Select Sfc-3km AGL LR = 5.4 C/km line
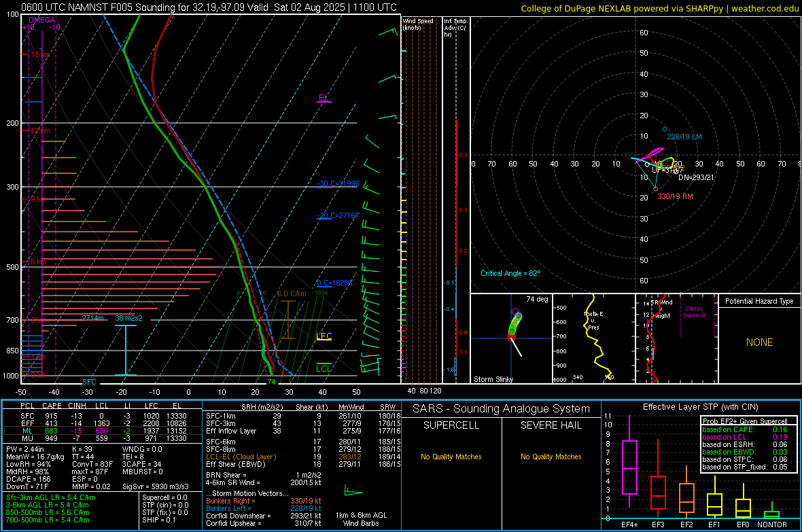Viewport: 802px width, 532px height. click(x=51, y=497)
